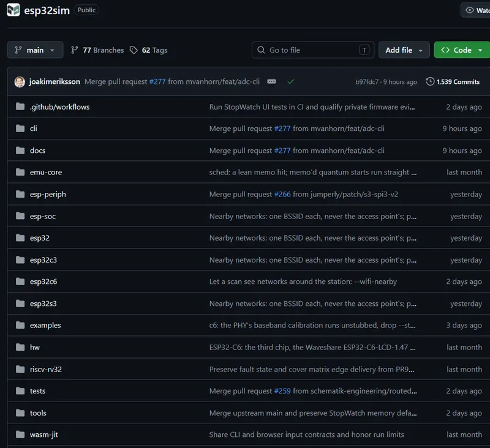
Task: View the 1,539 Commits history
Action: pos(453,82)
